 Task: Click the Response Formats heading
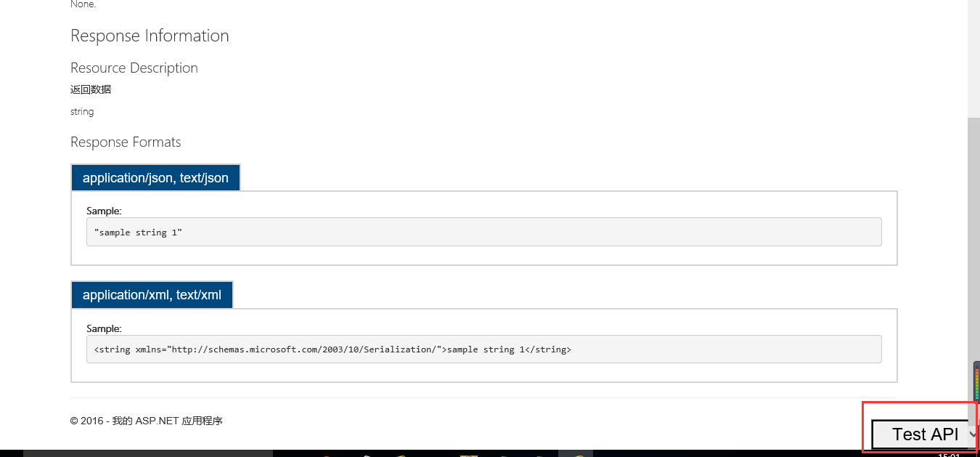[126, 142]
